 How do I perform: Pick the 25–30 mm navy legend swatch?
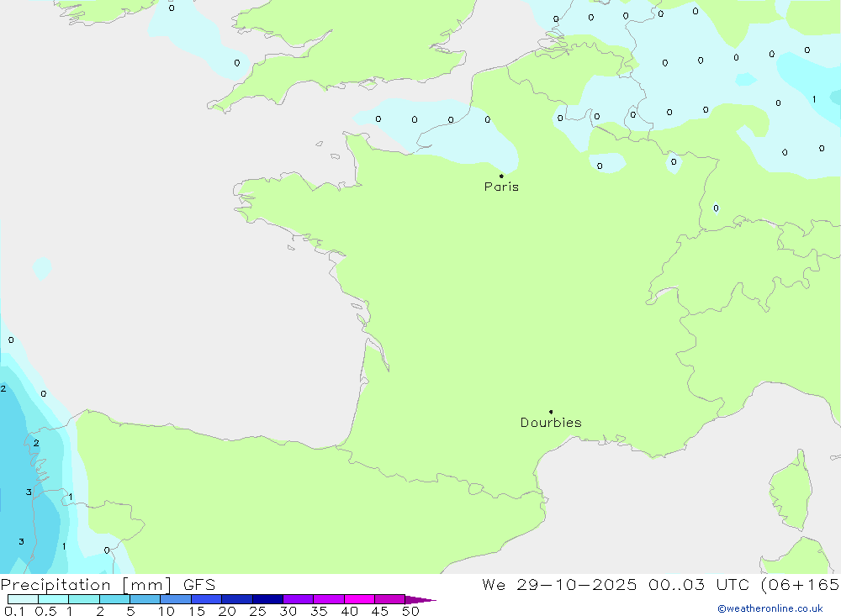[267, 599]
